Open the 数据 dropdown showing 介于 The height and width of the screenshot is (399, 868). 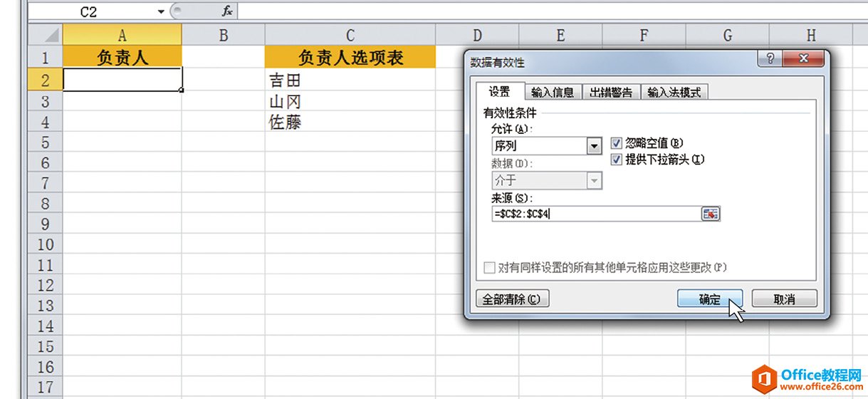pyautogui.click(x=595, y=181)
